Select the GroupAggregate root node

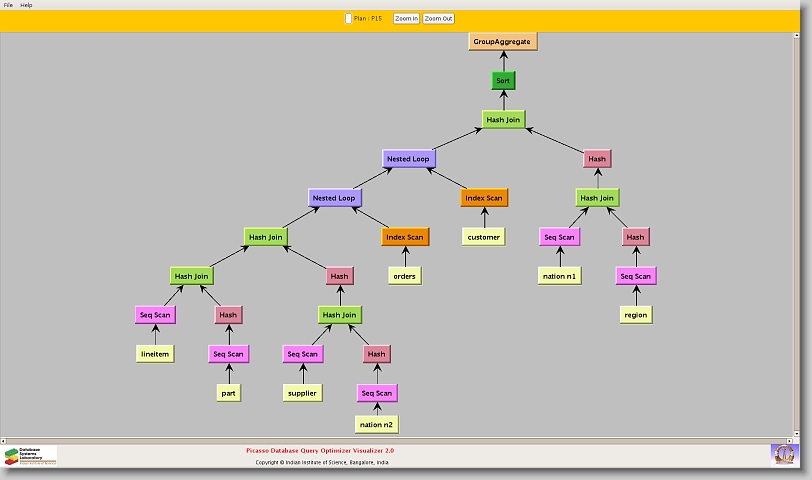pyautogui.click(x=503, y=42)
